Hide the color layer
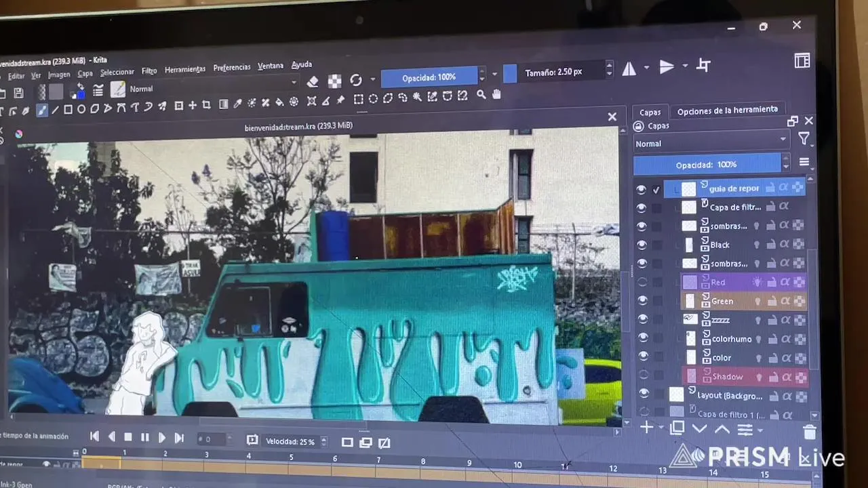The image size is (868, 488). click(643, 356)
